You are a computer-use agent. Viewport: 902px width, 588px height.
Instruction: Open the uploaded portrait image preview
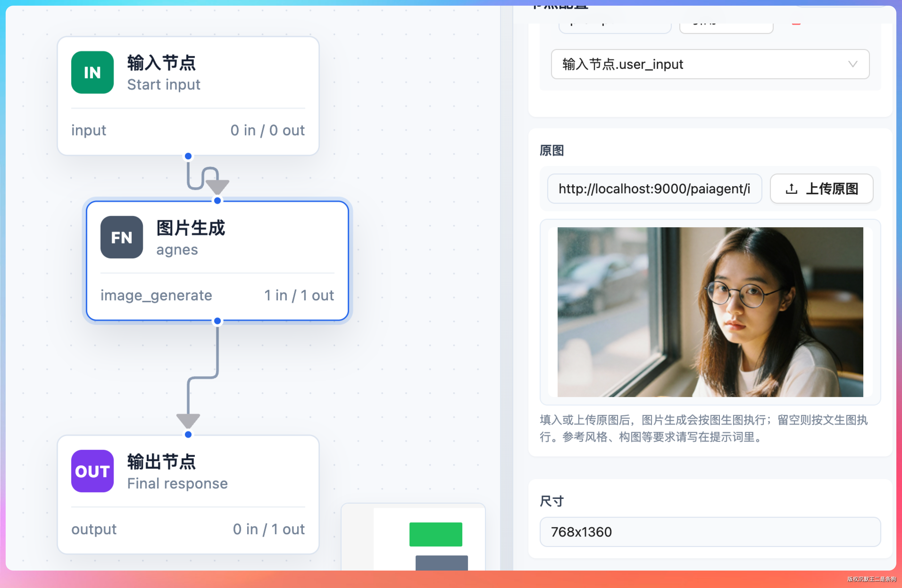pyautogui.click(x=710, y=312)
